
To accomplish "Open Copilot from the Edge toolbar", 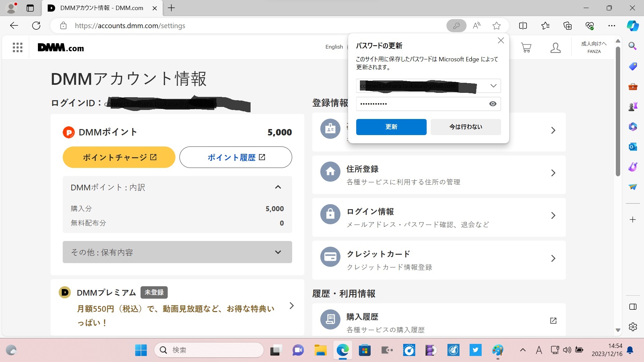I will [x=633, y=25].
